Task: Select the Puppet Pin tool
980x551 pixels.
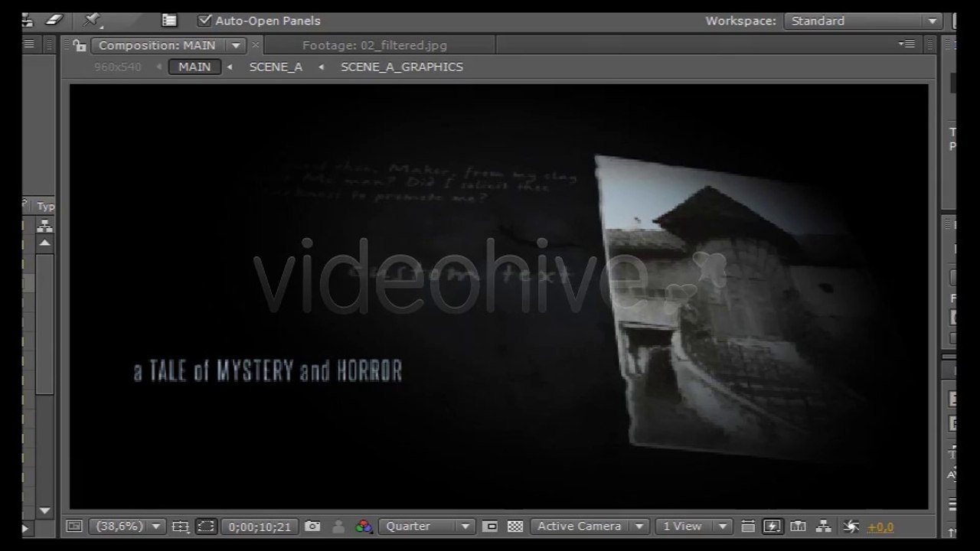Action: pyautogui.click(x=93, y=20)
